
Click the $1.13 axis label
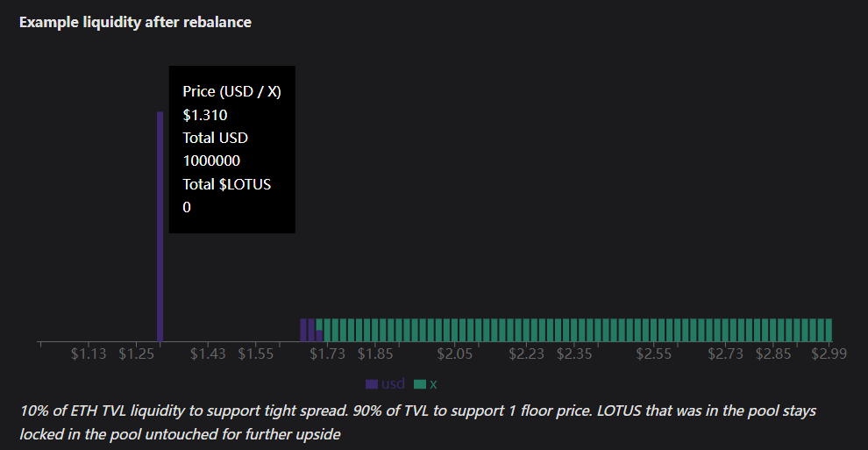pos(89,354)
